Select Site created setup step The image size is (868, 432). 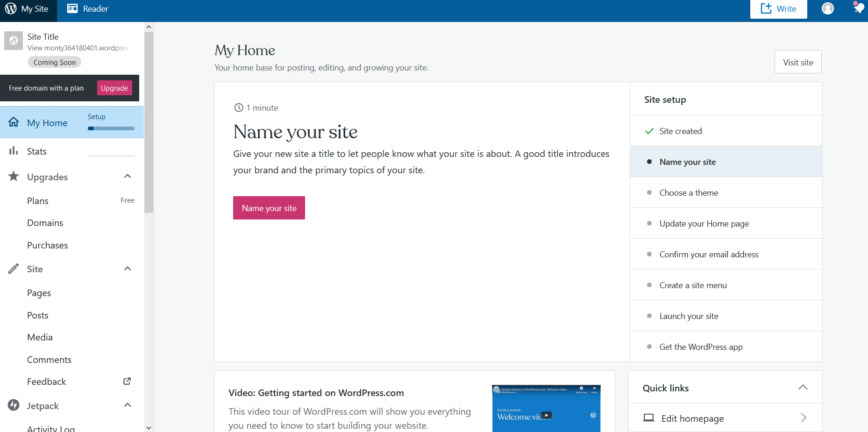point(726,131)
